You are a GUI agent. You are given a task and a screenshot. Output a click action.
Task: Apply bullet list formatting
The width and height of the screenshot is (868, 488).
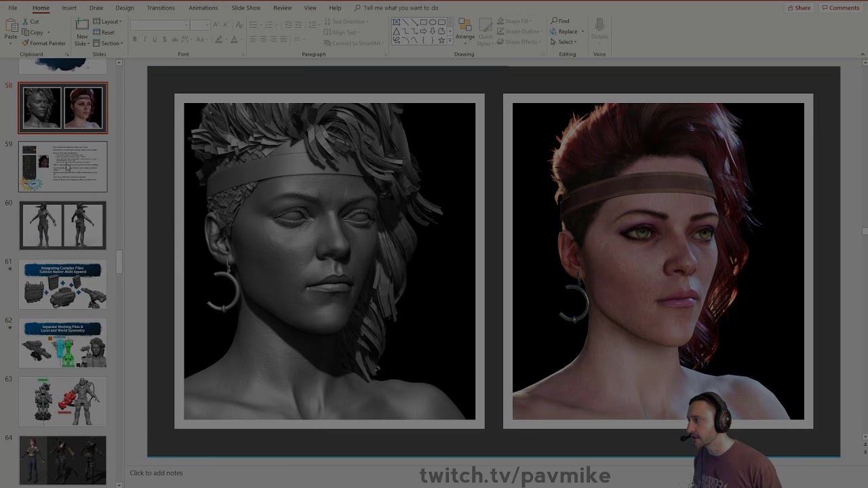(x=254, y=24)
